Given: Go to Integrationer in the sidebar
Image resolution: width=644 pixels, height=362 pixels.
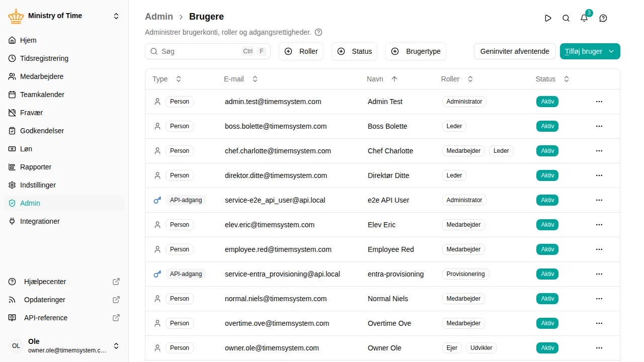Looking at the screenshot, I should click(x=64, y=221).
